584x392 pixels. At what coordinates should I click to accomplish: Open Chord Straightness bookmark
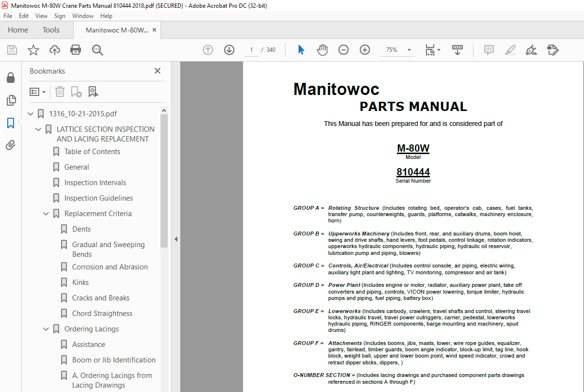pyautogui.click(x=102, y=314)
